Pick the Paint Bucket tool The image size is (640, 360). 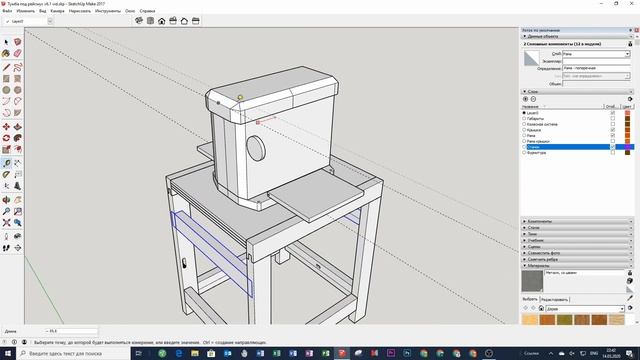(x=6, y=53)
